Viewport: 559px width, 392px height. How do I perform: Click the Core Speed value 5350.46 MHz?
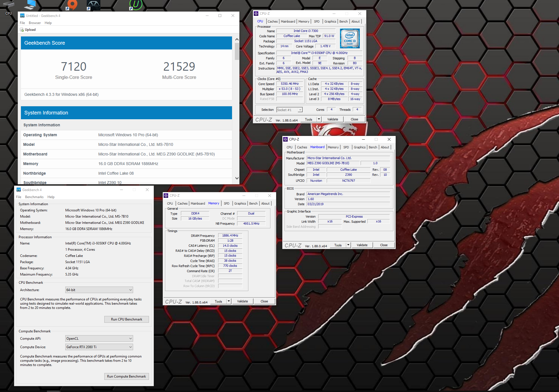tap(289, 84)
